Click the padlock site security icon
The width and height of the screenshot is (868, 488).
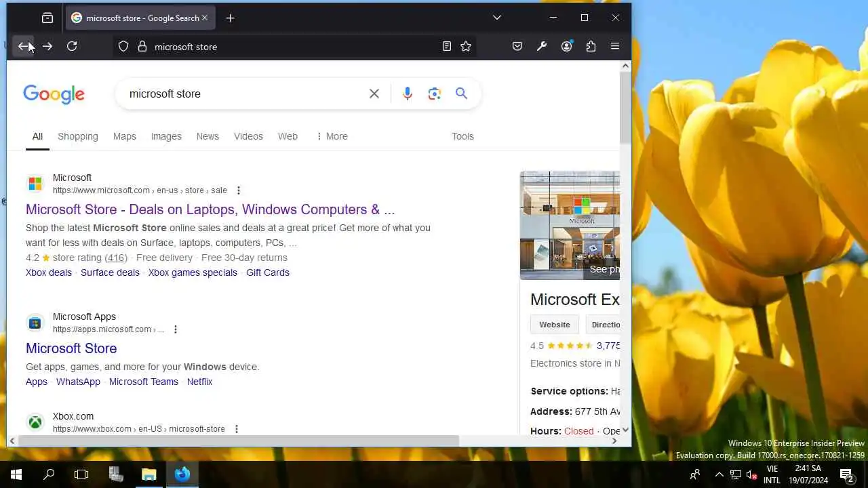click(142, 47)
